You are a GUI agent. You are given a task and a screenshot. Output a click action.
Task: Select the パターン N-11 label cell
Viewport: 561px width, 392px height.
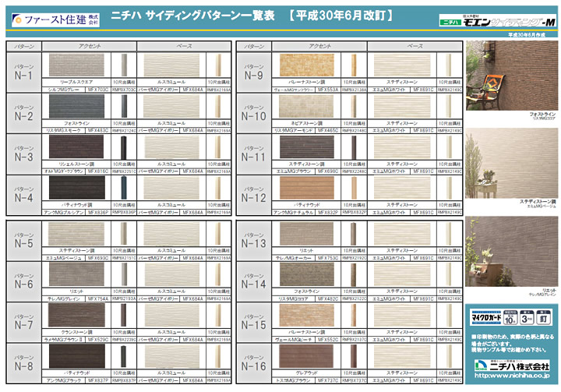254,154
